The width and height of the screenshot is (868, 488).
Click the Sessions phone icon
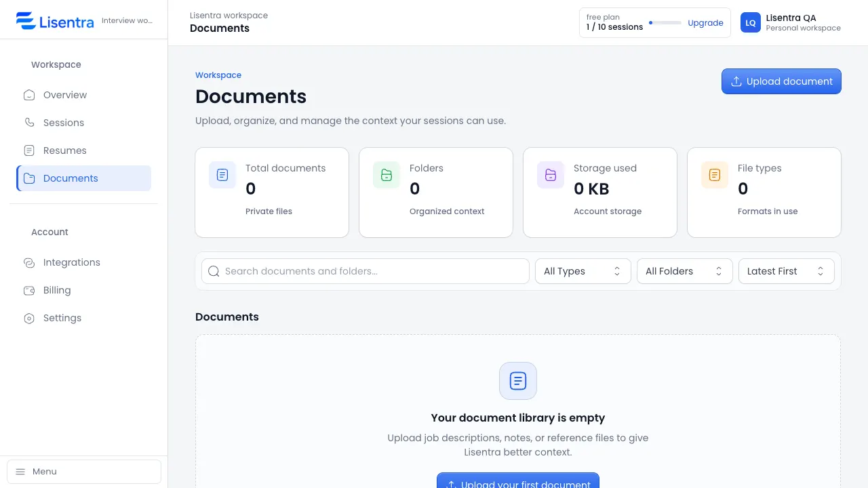point(29,123)
